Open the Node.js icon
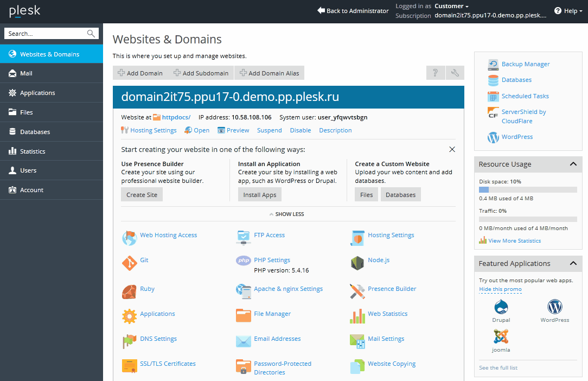Image resolution: width=588 pixels, height=381 pixels. click(x=357, y=263)
